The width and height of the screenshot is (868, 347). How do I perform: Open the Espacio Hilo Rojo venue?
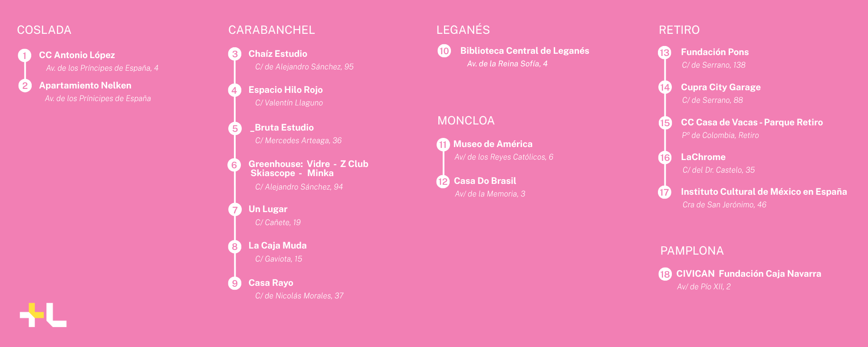(x=286, y=90)
